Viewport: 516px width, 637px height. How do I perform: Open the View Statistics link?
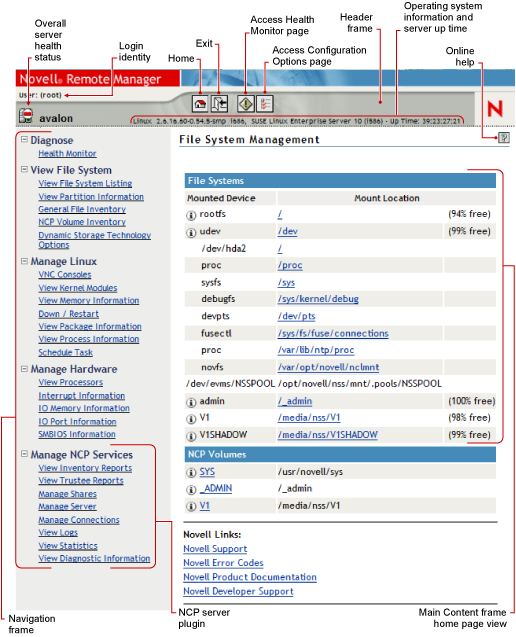pyautogui.click(x=68, y=546)
